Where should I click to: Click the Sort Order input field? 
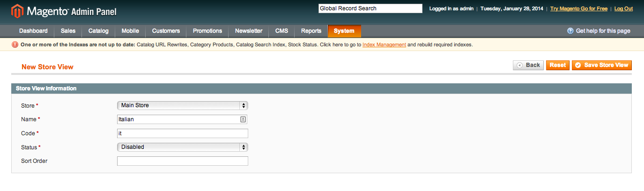(182, 161)
